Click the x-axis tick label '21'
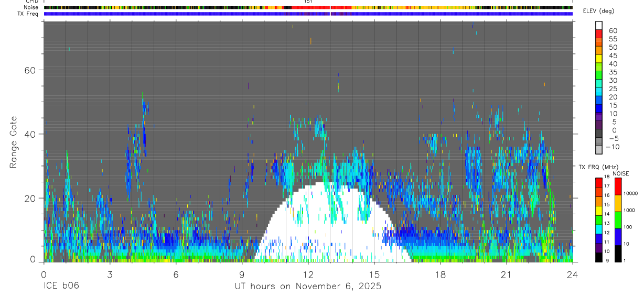This screenshot has height=297, width=644. click(506, 274)
